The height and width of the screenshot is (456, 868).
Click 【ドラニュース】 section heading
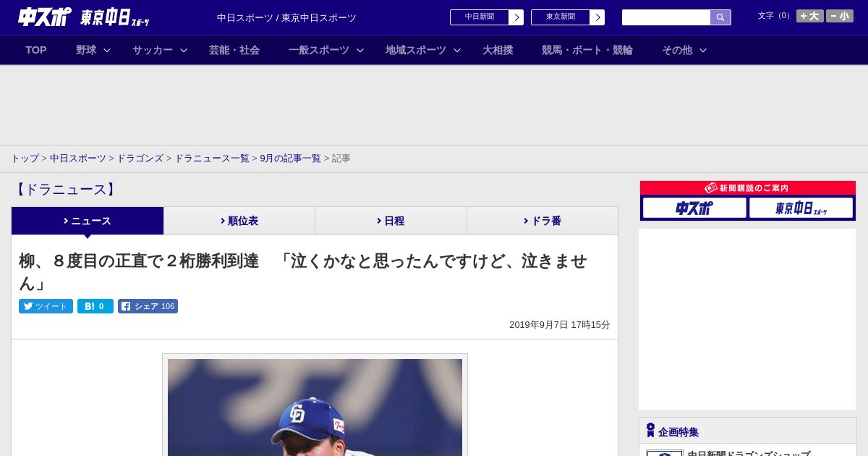pyautogui.click(x=65, y=190)
